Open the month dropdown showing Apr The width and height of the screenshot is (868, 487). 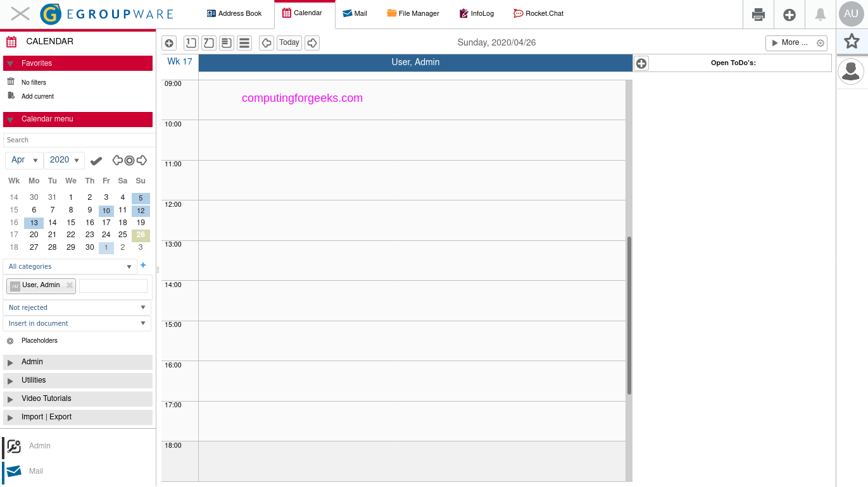23,160
